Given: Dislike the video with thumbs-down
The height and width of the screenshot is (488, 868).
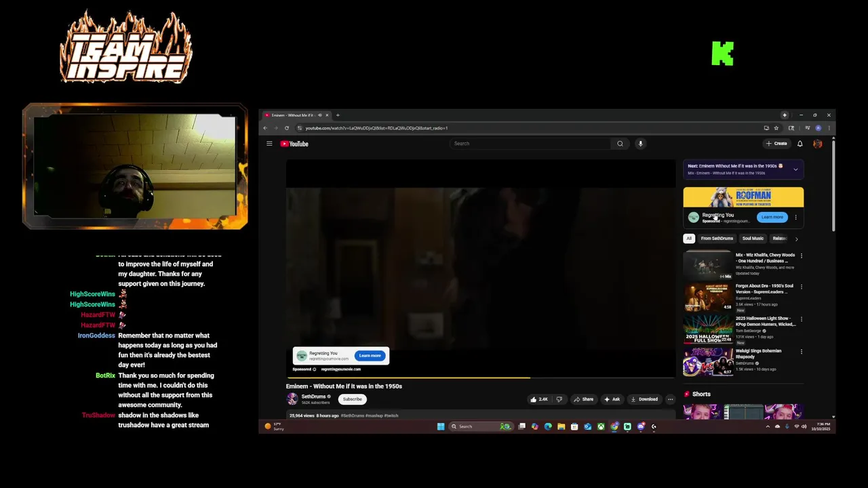Looking at the screenshot, I should [559, 399].
